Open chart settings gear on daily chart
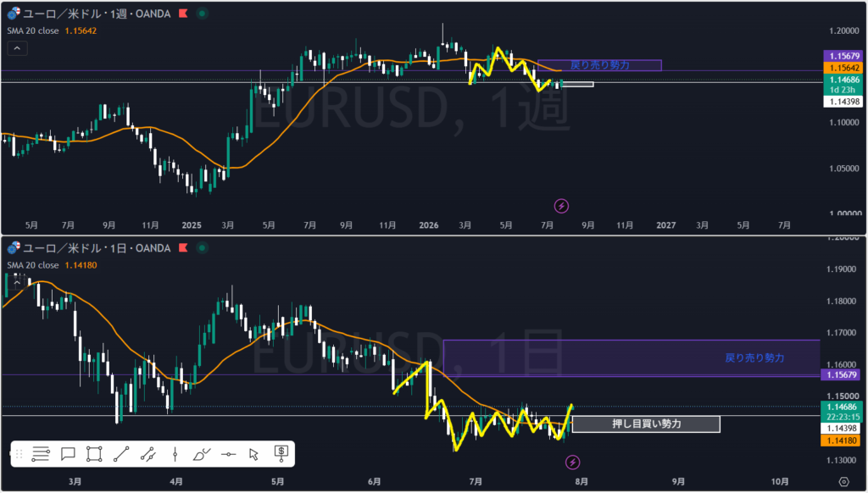868x493 pixels. 843,482
